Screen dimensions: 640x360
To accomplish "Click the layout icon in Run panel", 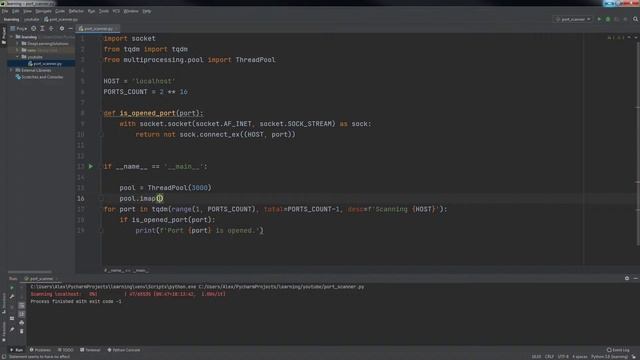I will [12, 318].
